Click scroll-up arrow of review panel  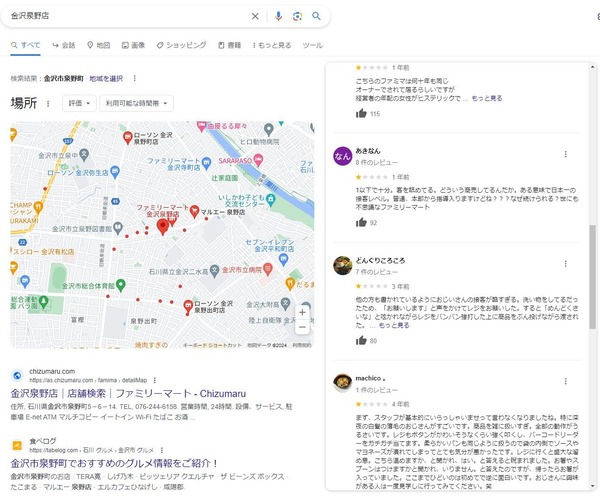coord(592,67)
